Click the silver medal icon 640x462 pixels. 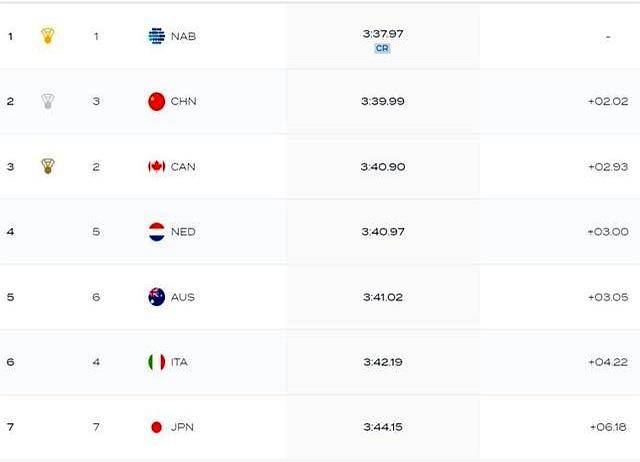point(47,101)
